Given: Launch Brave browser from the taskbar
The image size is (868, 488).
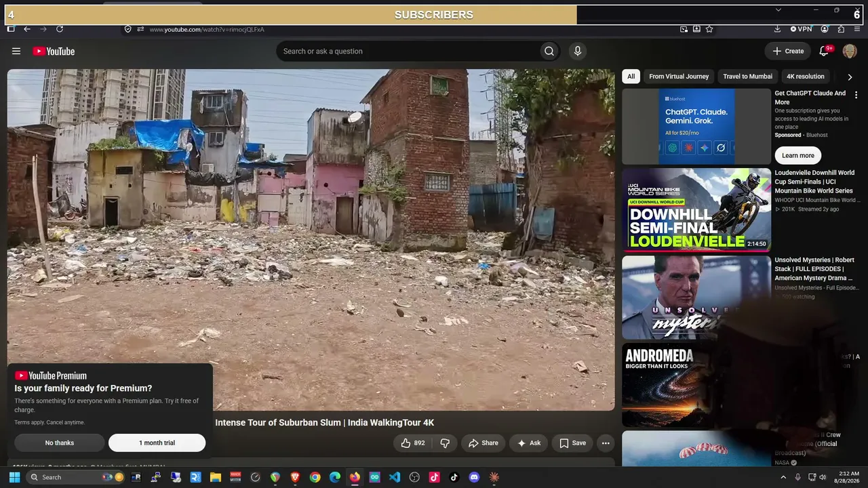Looking at the screenshot, I should point(295,477).
